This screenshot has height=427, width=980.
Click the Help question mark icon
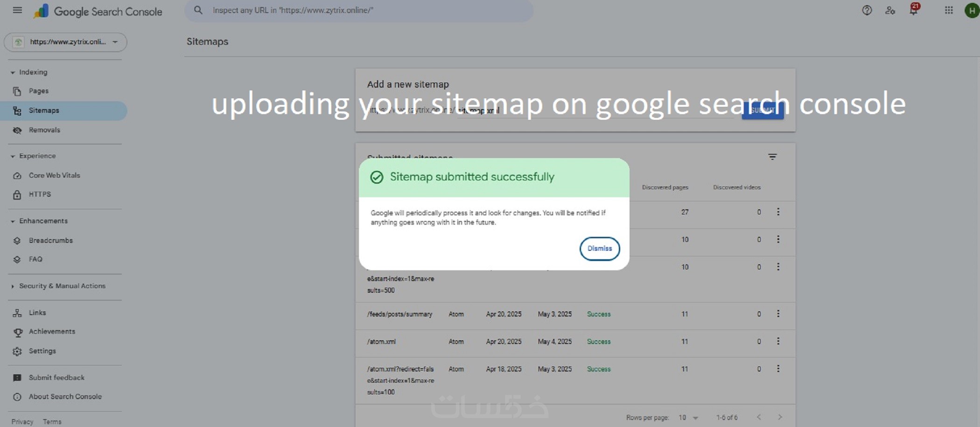coord(867,10)
